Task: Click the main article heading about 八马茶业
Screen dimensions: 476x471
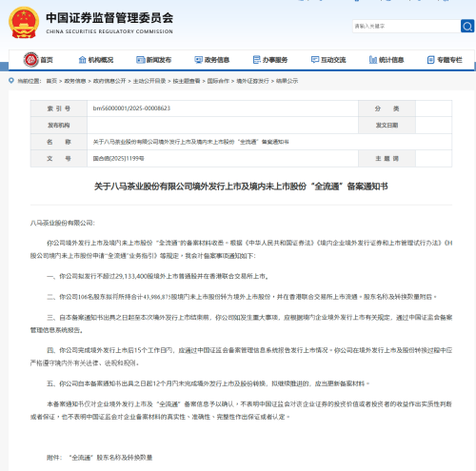Action: 241,186
